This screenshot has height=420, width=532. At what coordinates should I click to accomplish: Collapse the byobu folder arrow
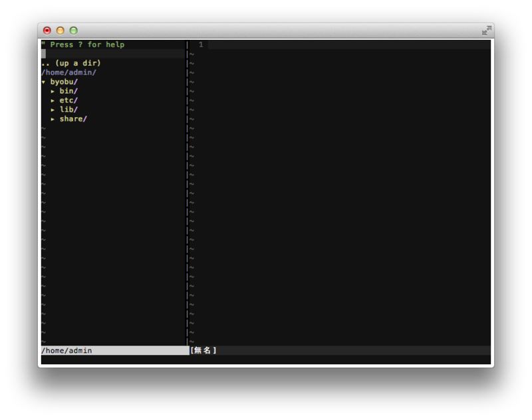(x=43, y=82)
